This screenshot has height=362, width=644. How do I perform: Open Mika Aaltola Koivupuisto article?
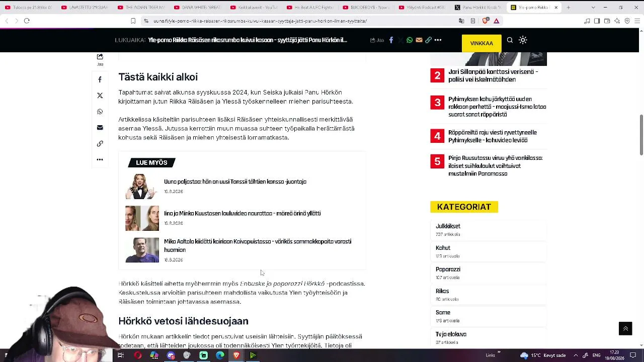[x=258, y=245]
